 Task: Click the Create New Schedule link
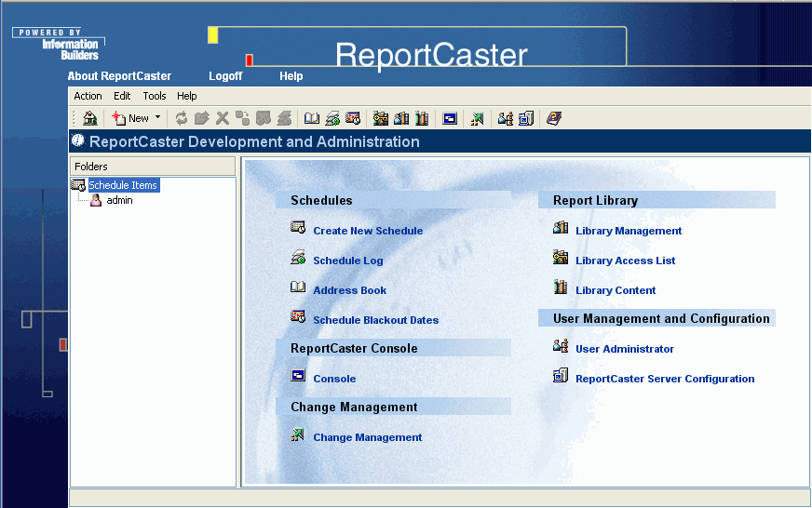pos(368,232)
